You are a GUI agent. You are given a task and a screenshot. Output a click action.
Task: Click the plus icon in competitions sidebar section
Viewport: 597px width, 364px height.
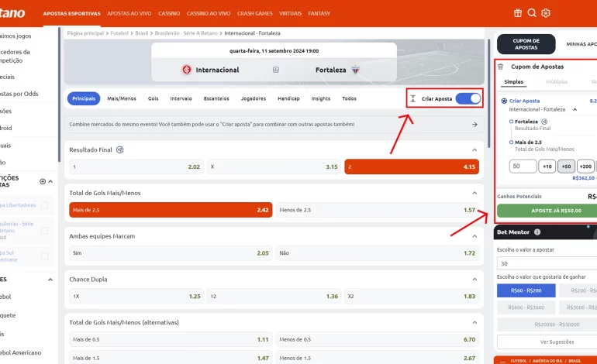point(43,182)
